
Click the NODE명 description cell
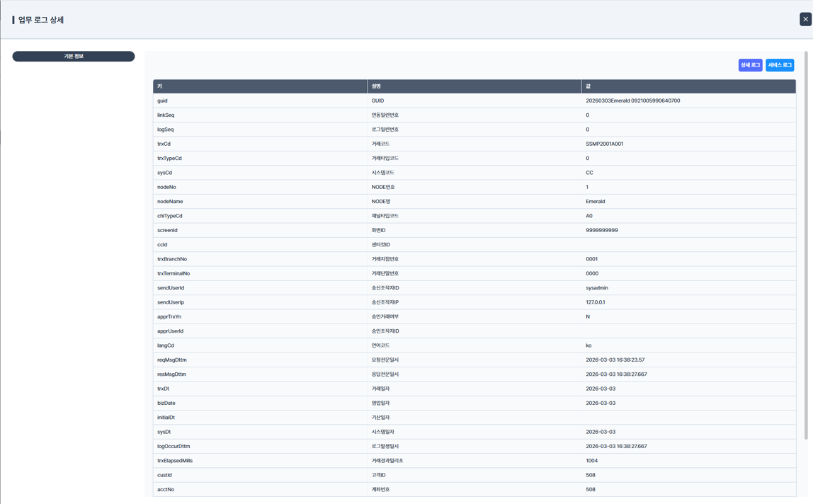click(x=474, y=201)
